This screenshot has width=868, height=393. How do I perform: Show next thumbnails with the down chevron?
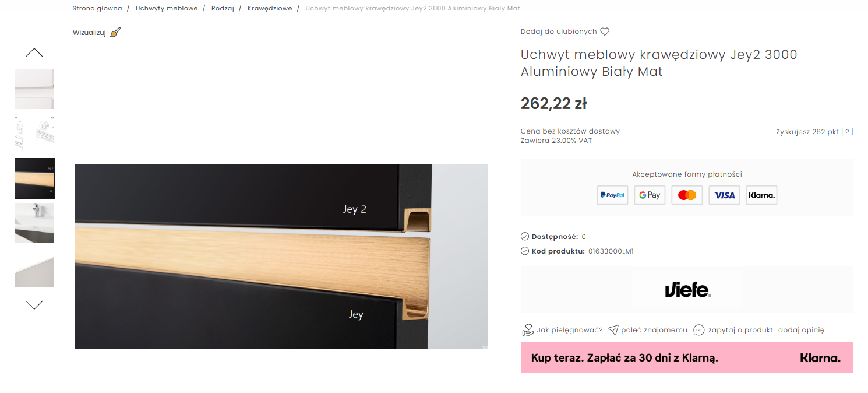tap(34, 305)
